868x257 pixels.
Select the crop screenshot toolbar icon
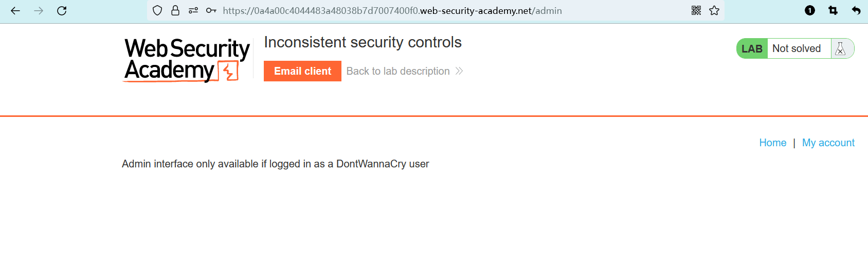(833, 10)
